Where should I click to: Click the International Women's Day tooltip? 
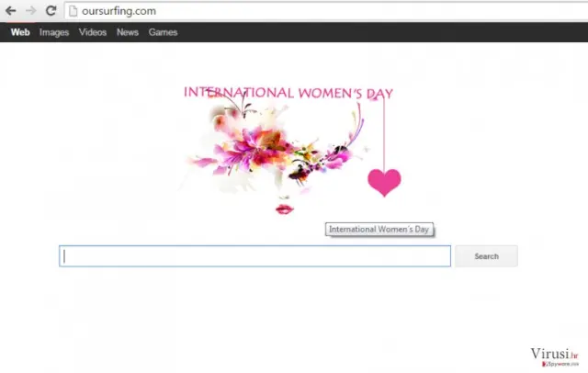[379, 230]
